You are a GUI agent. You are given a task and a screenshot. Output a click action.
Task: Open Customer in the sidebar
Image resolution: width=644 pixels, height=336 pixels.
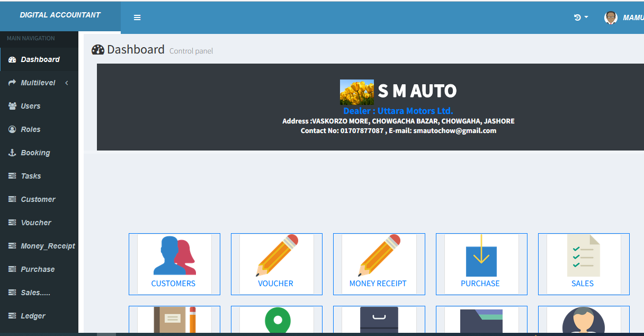click(x=39, y=199)
